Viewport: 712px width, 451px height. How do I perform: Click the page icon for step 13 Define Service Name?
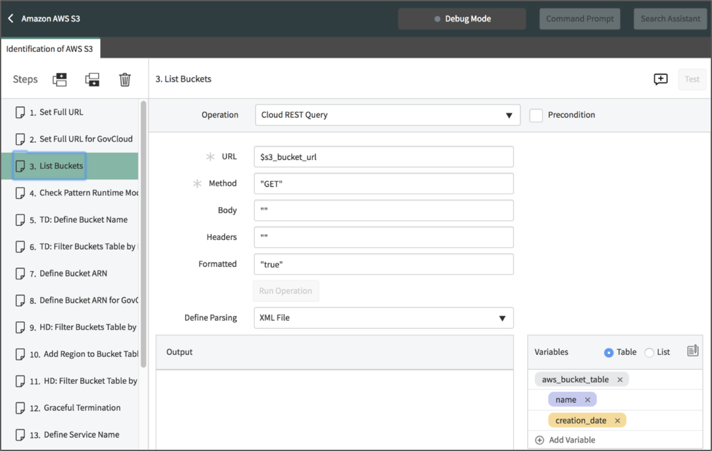[20, 435]
